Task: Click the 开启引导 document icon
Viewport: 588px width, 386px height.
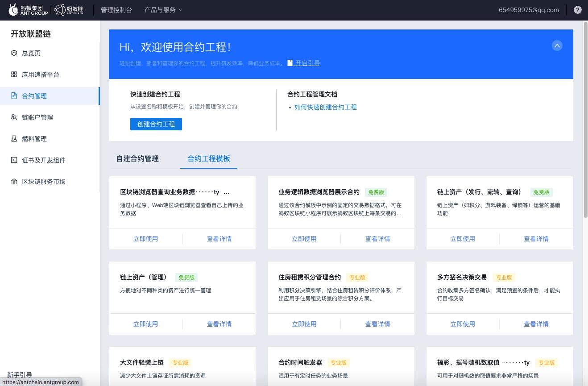Action: pyautogui.click(x=290, y=63)
